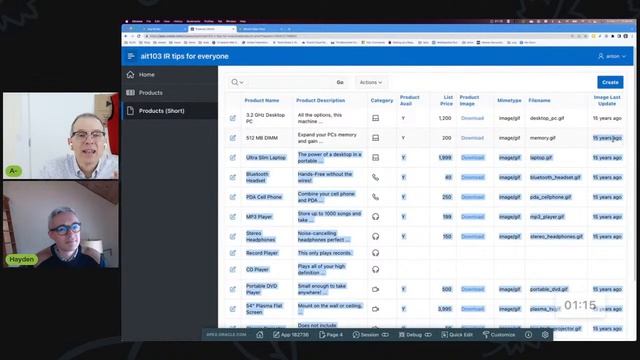Open the hamburger navigation menu icon

coord(131,56)
